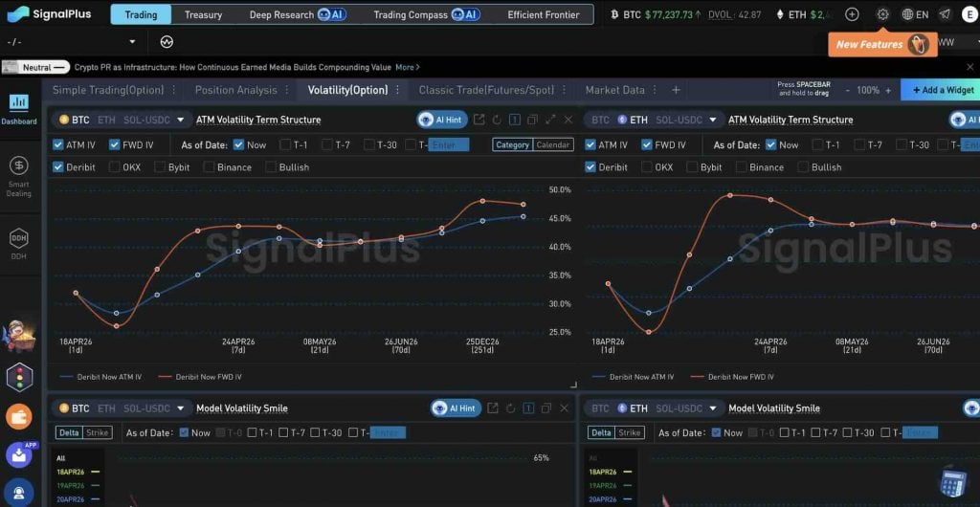Check T-1 in BTC Model Volatility Smile widget
The image size is (980, 507).
pos(253,432)
